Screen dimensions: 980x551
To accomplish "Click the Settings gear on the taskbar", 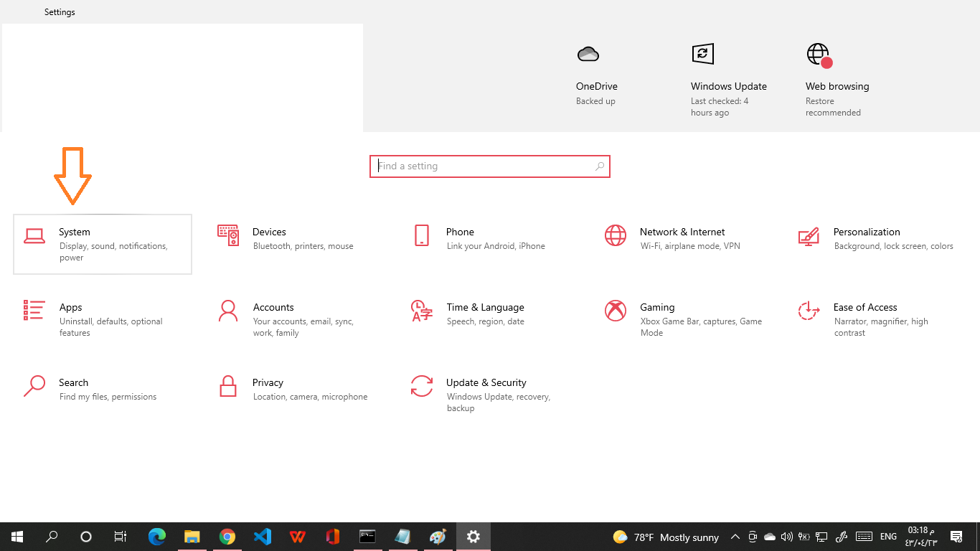I will (473, 537).
